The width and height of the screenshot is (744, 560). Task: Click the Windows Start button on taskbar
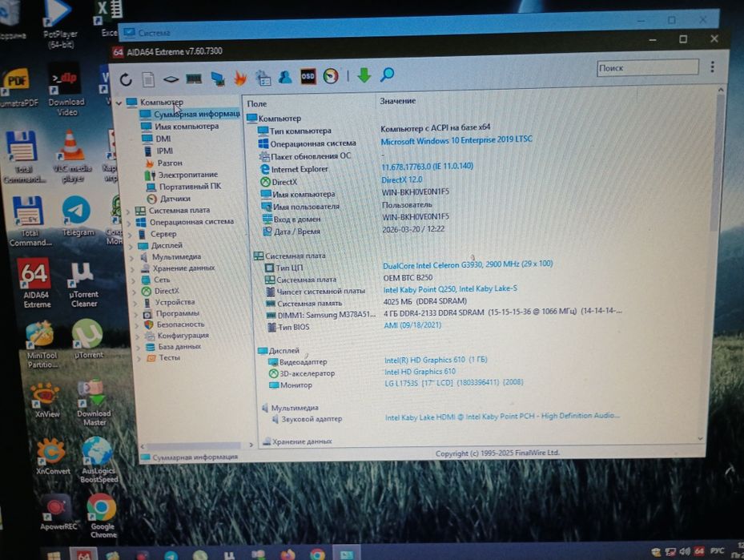click(54, 555)
